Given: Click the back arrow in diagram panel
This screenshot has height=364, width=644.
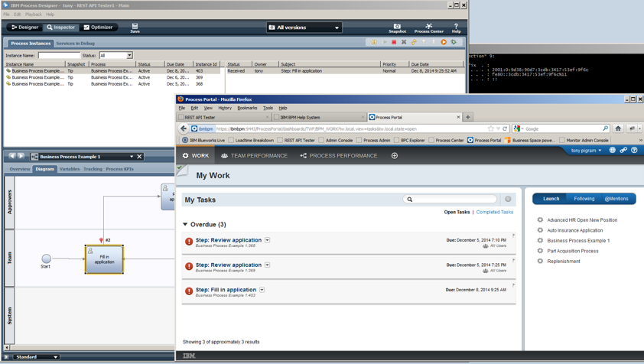Looking at the screenshot, I should [x=12, y=156].
